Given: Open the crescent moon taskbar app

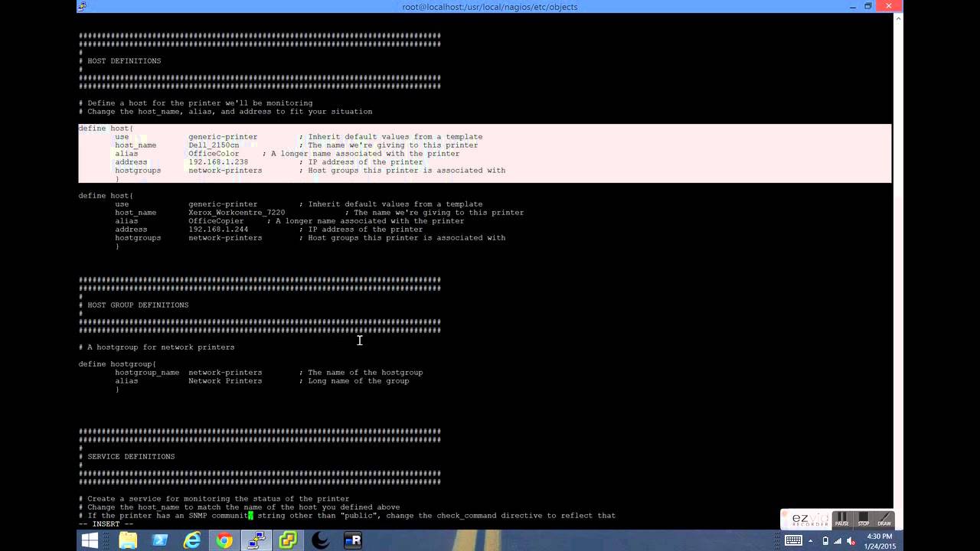Looking at the screenshot, I should (321, 540).
